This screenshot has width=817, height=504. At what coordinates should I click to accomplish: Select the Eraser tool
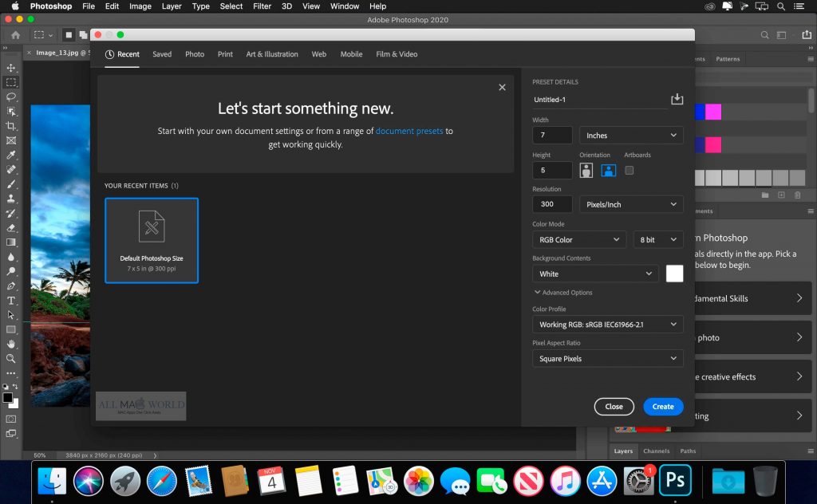coord(11,228)
